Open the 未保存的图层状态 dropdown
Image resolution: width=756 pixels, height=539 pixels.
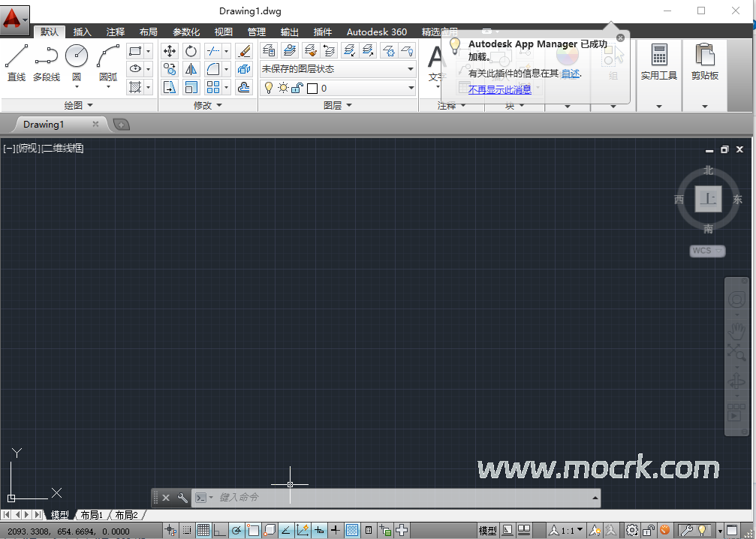338,69
